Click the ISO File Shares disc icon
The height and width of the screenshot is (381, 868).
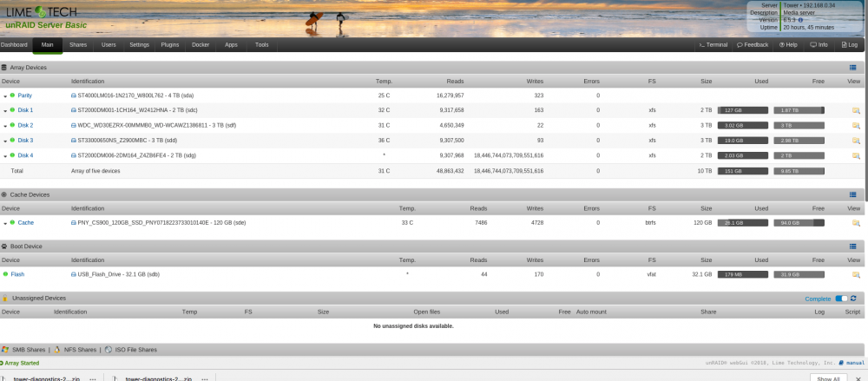point(108,350)
